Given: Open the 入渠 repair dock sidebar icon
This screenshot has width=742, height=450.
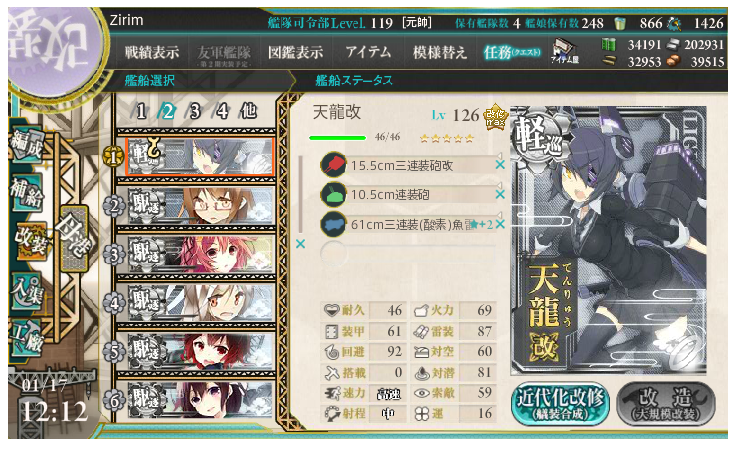Looking at the screenshot, I should [x=27, y=291].
